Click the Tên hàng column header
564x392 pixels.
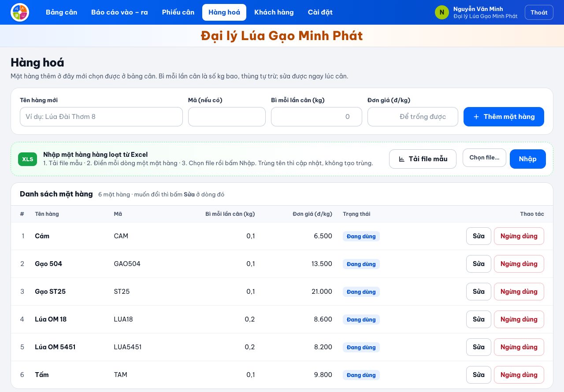tap(47, 214)
